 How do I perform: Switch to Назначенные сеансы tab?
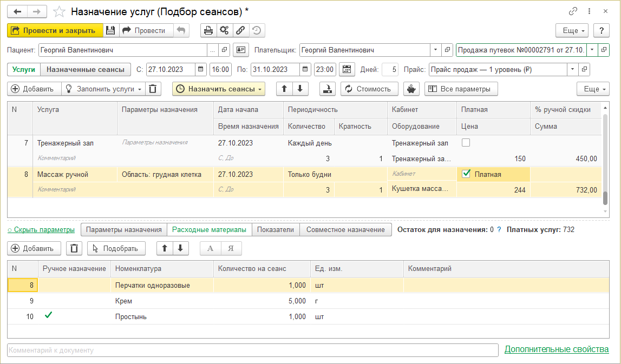tap(86, 69)
